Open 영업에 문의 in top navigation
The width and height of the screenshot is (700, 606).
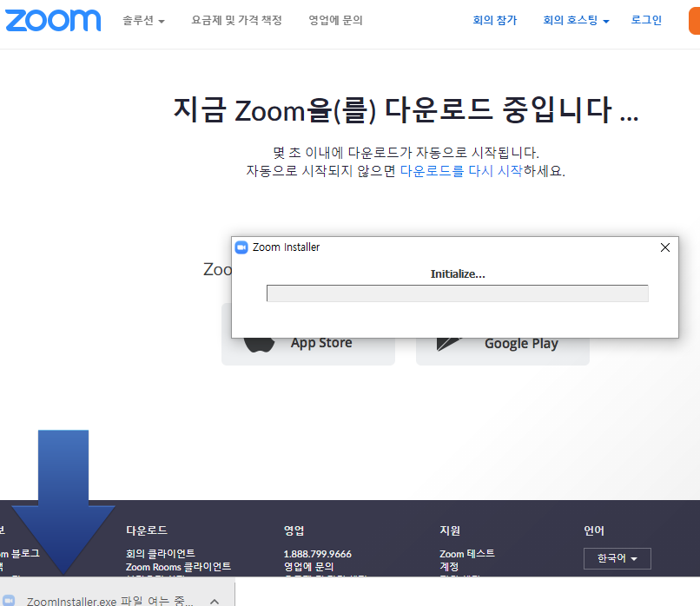[336, 20]
